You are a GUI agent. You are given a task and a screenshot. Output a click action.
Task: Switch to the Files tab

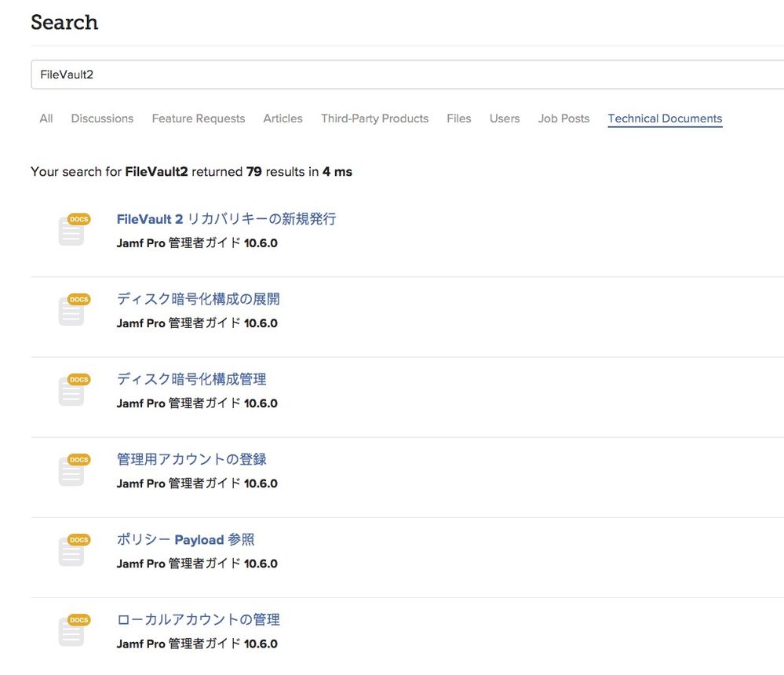coord(459,119)
